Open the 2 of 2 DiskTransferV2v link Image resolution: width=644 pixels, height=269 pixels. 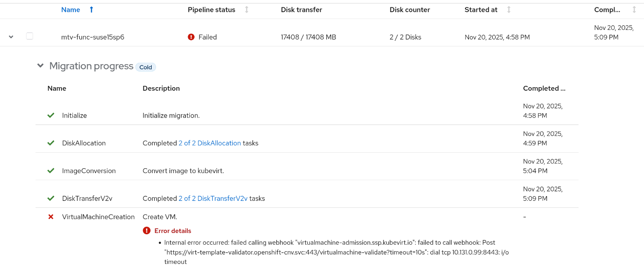point(213,199)
